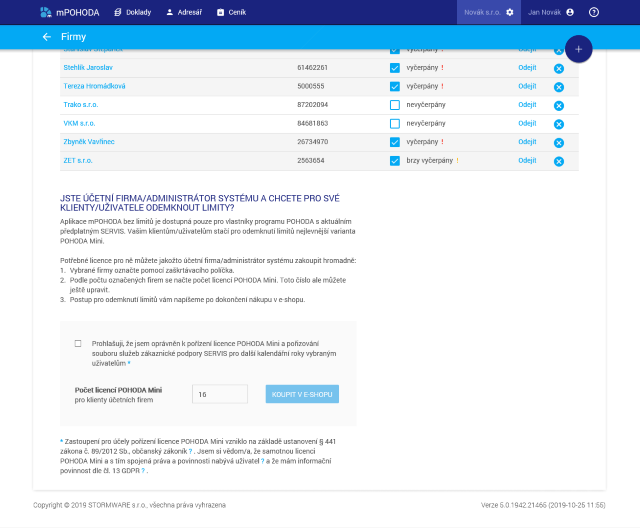Open Zbyněk Vavřinec company link

click(89, 142)
